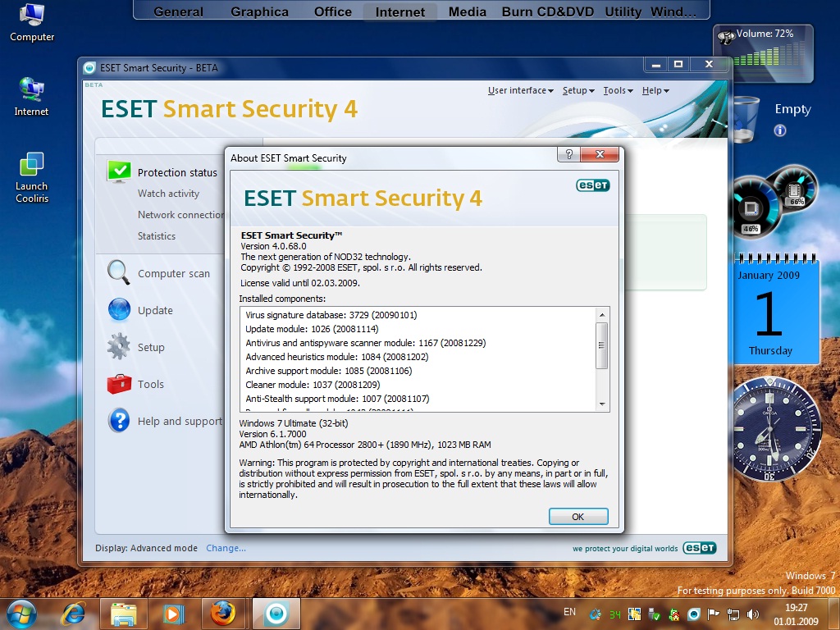Viewport: 840px width, 630px height.
Task: Open the Help dropdown menu
Action: point(655,90)
